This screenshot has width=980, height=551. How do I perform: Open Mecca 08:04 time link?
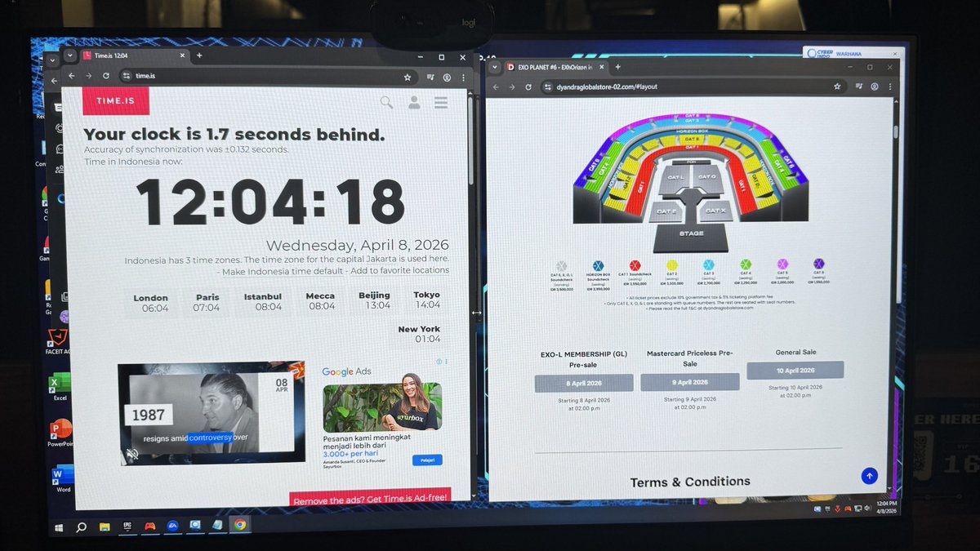(320, 301)
